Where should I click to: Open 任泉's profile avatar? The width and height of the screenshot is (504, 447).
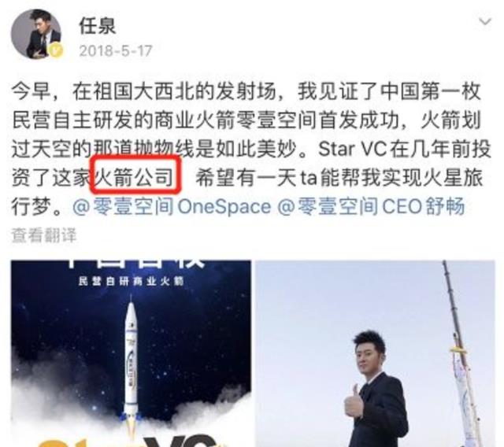point(36,34)
